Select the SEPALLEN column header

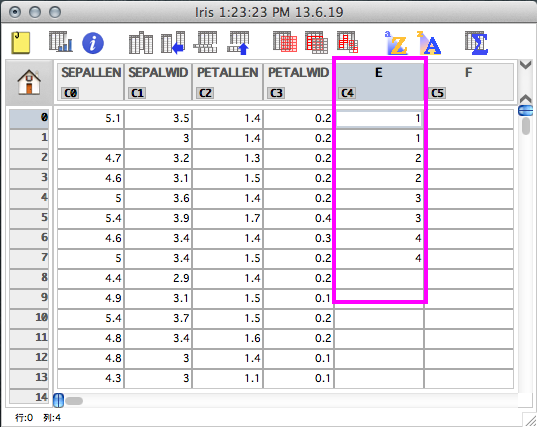pos(90,82)
